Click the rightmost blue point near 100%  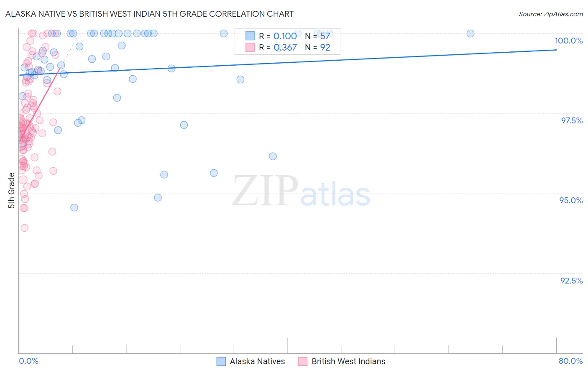[470, 33]
